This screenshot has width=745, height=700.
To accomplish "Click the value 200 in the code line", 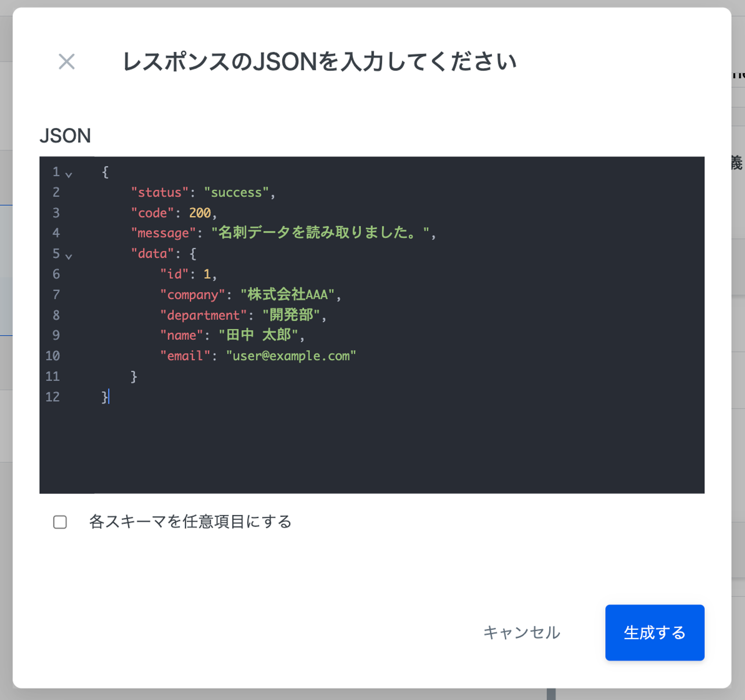I will [x=200, y=213].
